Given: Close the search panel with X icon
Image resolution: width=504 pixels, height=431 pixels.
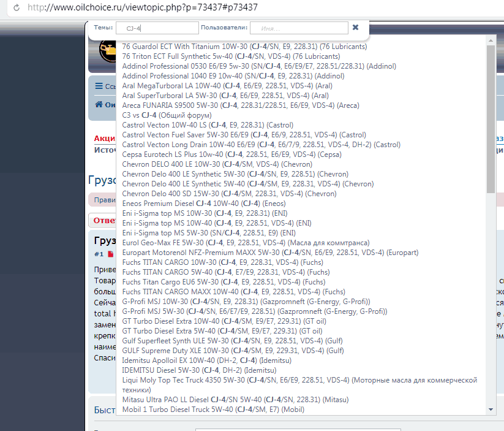Looking at the screenshot, I should pos(356,28).
